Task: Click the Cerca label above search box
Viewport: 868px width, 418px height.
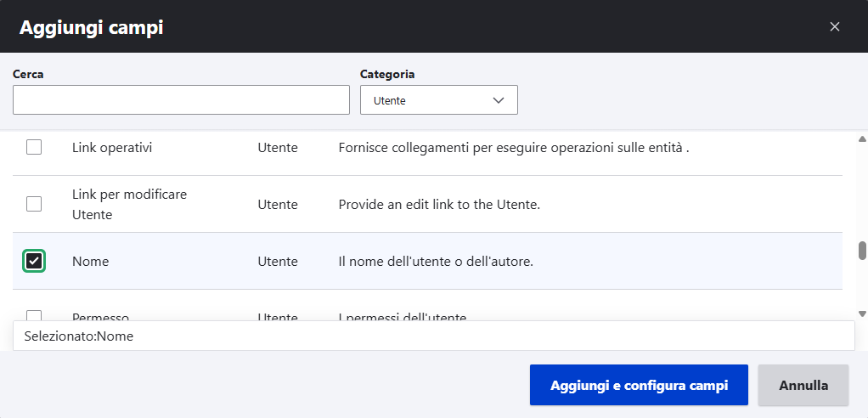Action: [x=28, y=74]
